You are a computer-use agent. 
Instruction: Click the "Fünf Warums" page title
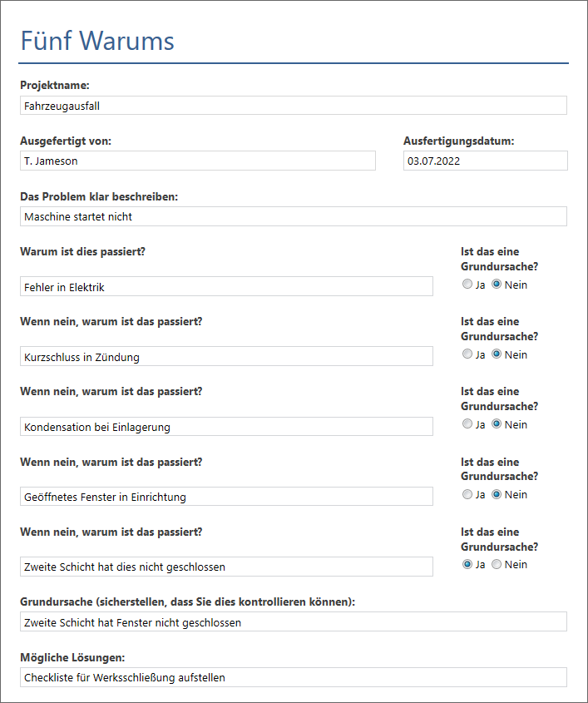96,40
